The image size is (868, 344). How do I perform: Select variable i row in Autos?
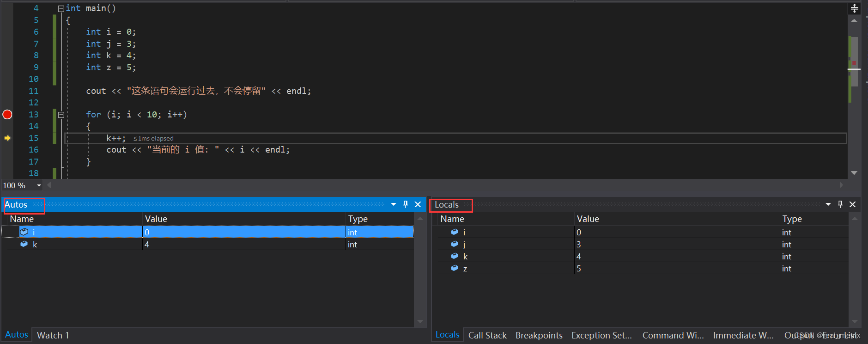[x=207, y=232]
